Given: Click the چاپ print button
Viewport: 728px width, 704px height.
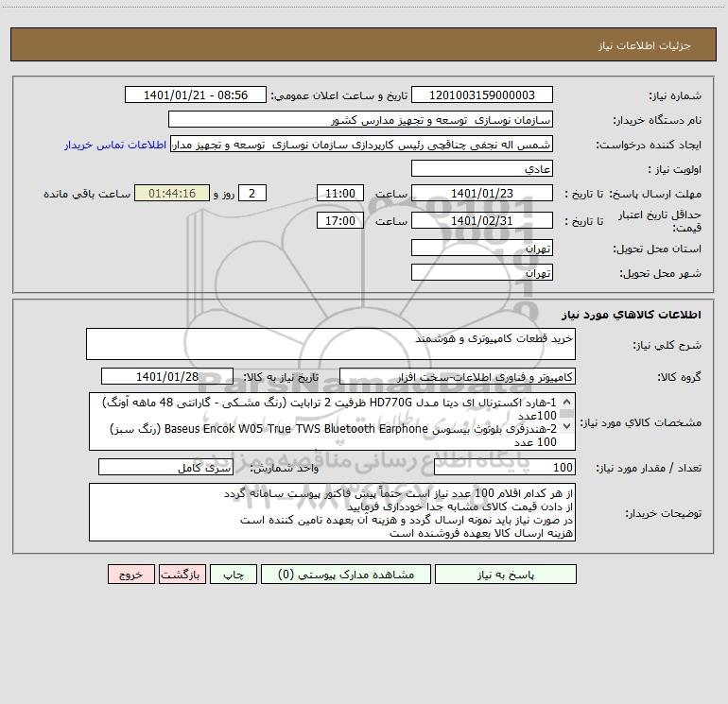Looking at the screenshot, I should [234, 575].
